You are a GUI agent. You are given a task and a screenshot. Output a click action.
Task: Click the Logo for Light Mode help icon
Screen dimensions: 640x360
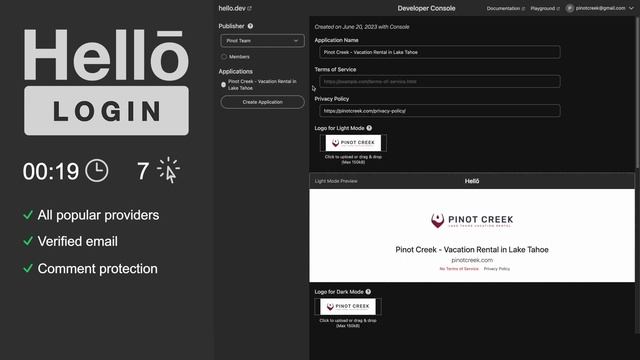click(369, 128)
